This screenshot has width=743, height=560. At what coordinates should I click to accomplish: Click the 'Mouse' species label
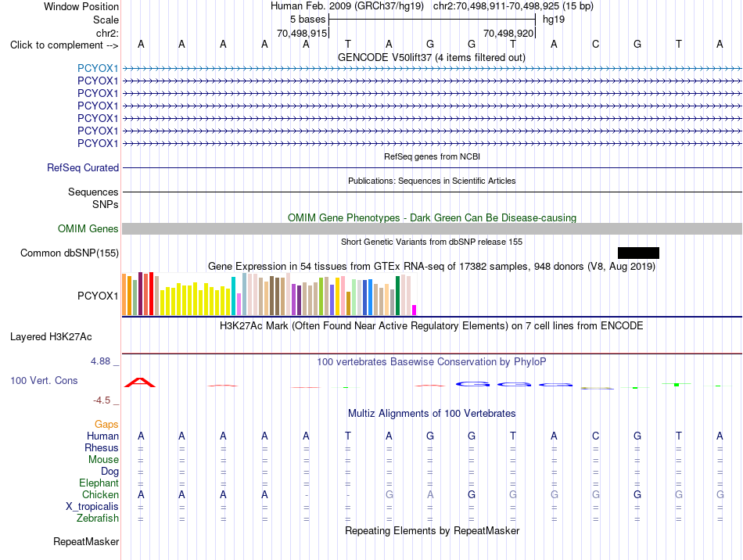coord(103,460)
